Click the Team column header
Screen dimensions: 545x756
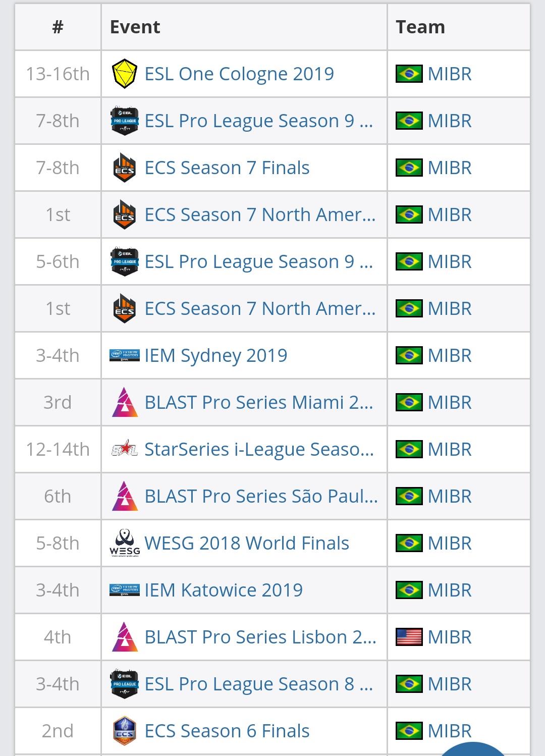[420, 27]
